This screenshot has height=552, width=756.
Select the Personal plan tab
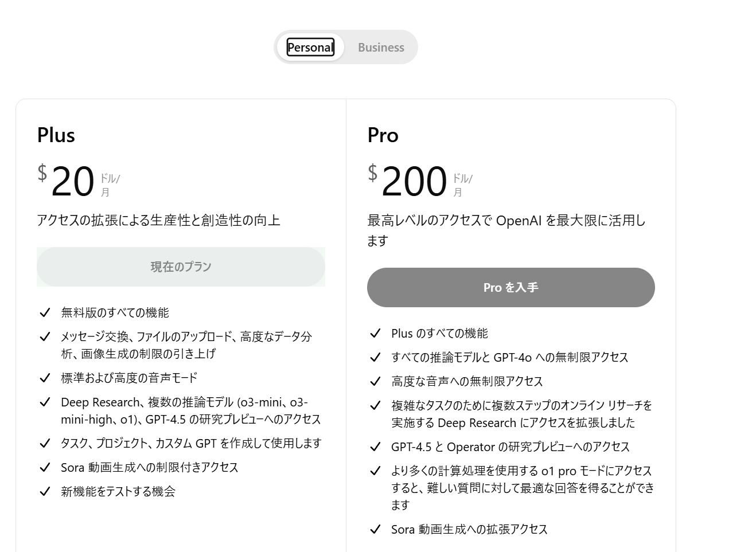(x=310, y=47)
